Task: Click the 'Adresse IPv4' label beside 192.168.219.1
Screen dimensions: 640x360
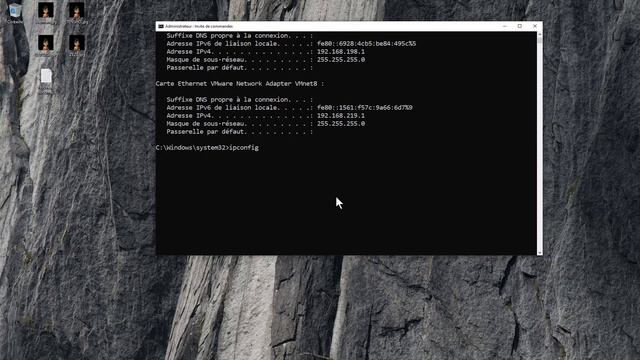Action: [x=189, y=116]
